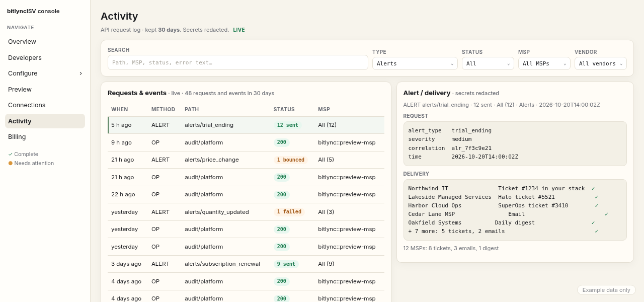Click the '+ 7 more' delivery summary line
The width and height of the screenshot is (644, 302).
click(503, 231)
